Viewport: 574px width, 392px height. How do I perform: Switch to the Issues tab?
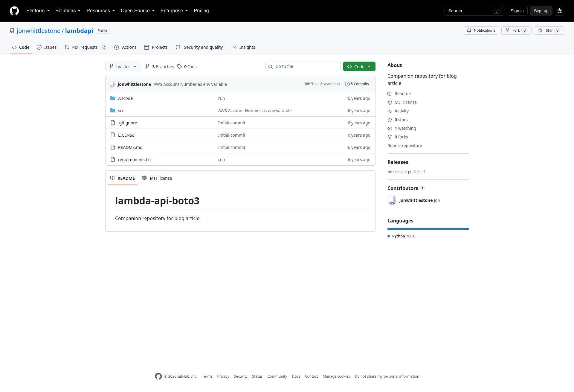click(47, 47)
